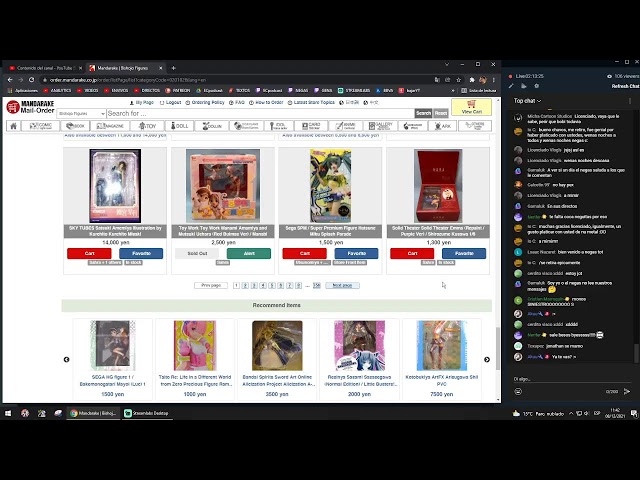
Task: Click the Reset button
Action: [441, 113]
